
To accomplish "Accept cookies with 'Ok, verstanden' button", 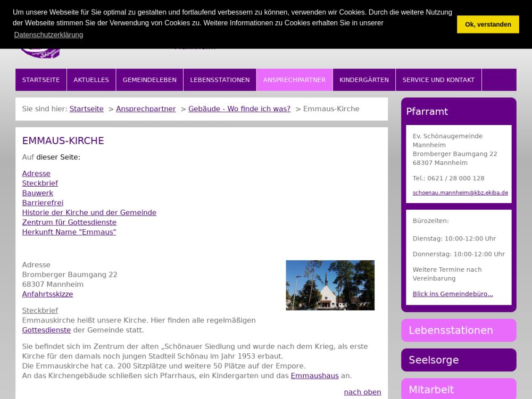I will [487, 24].
